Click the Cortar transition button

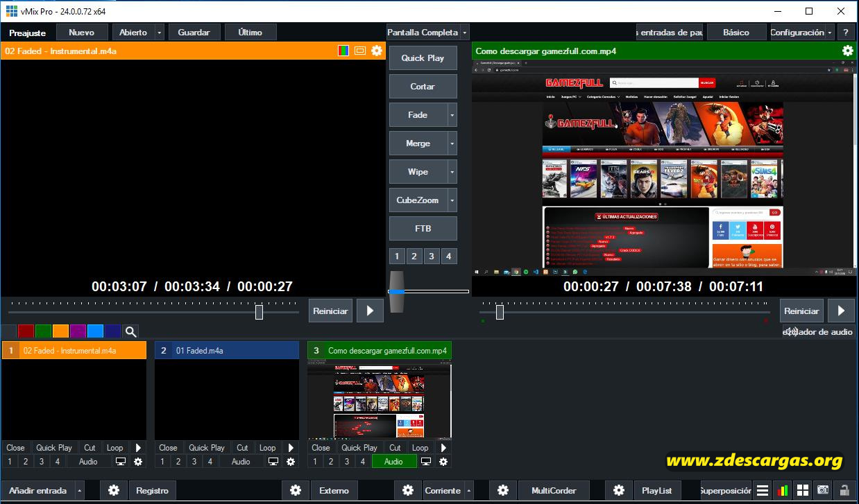423,87
